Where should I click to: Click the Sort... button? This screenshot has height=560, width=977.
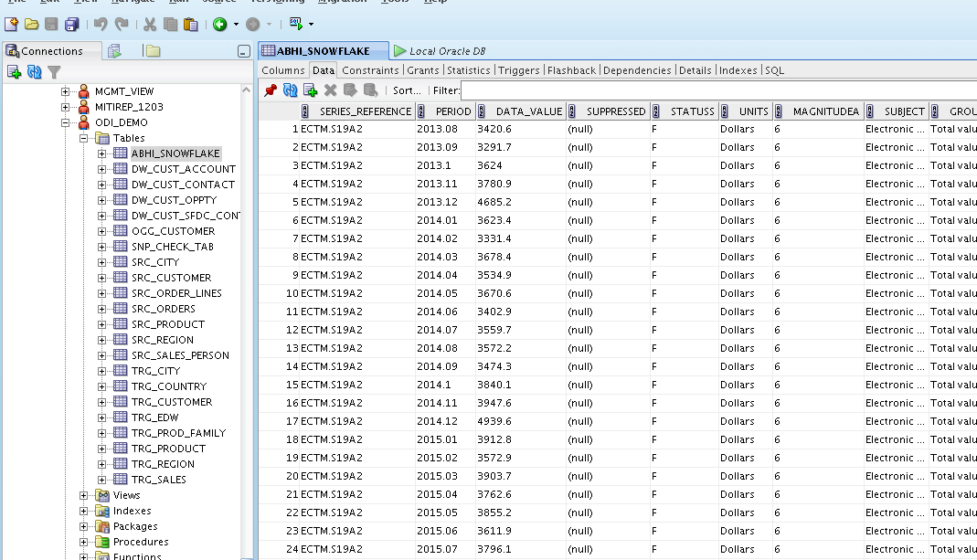pos(407,90)
